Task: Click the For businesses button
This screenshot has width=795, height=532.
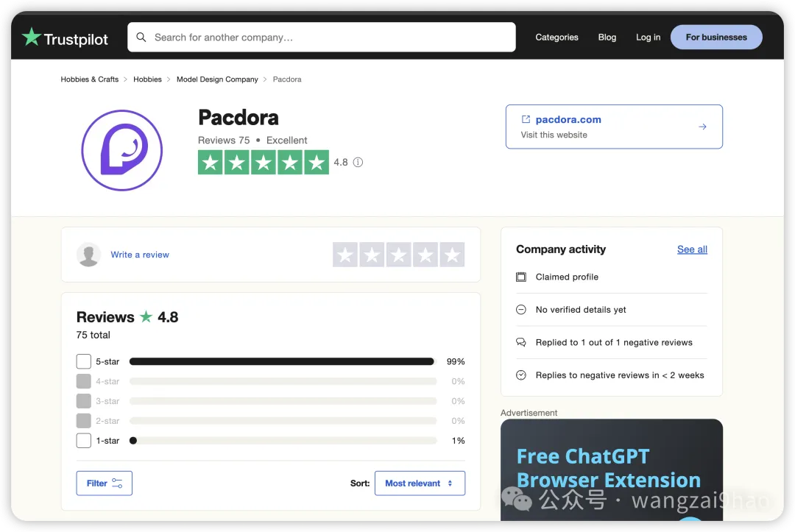Action: click(716, 37)
